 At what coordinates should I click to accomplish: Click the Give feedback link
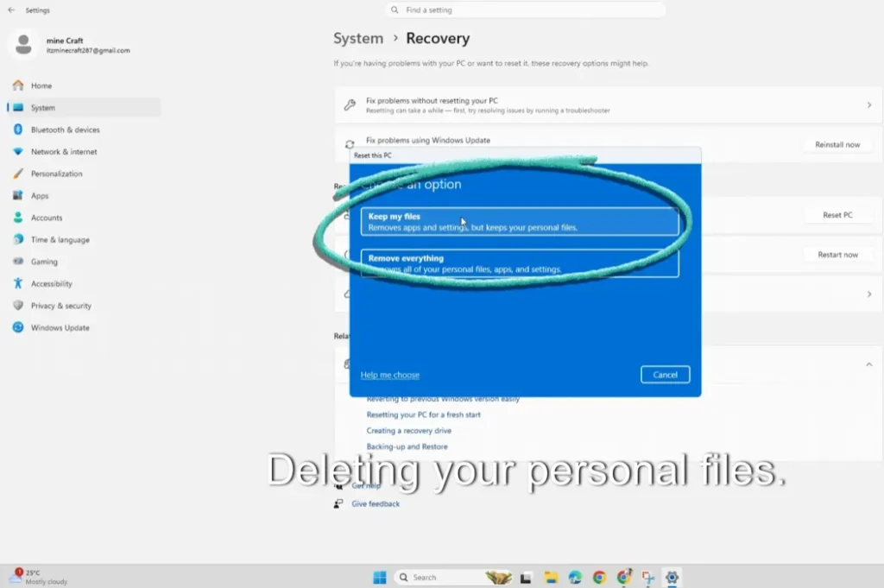(x=376, y=503)
